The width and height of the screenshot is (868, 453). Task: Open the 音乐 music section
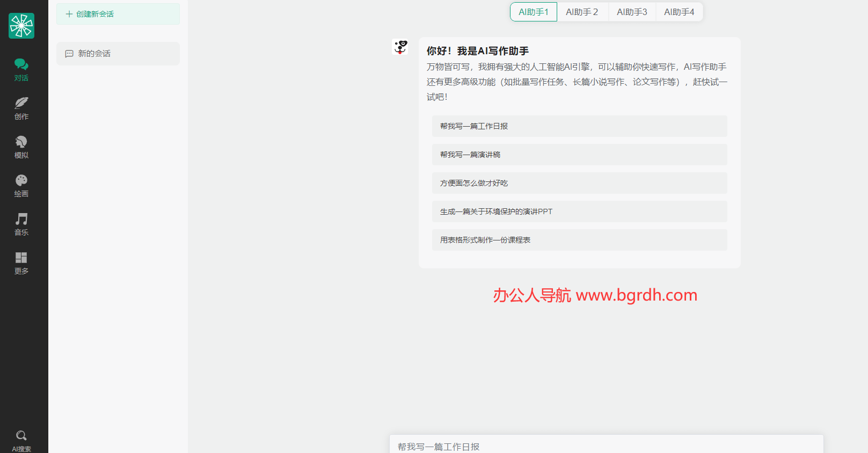click(x=21, y=224)
